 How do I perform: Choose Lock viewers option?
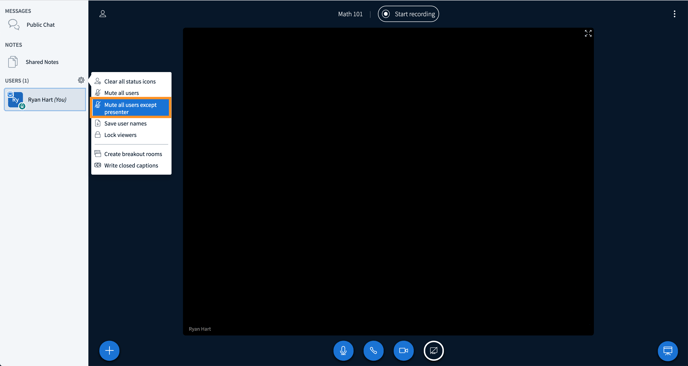131,135
